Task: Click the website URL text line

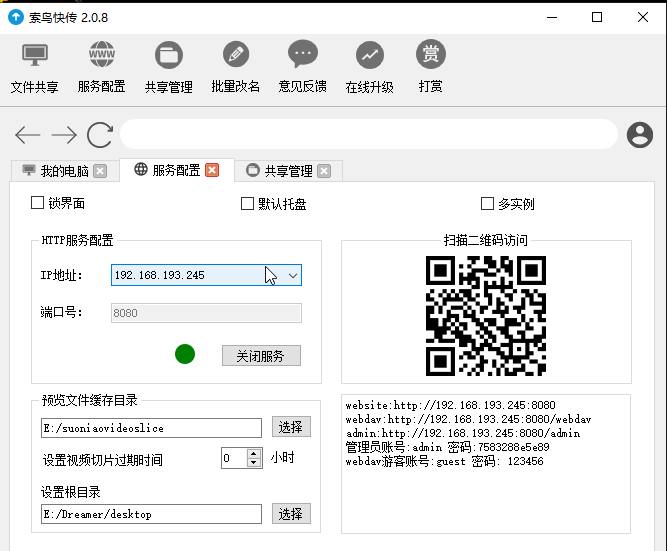Action: 450,405
